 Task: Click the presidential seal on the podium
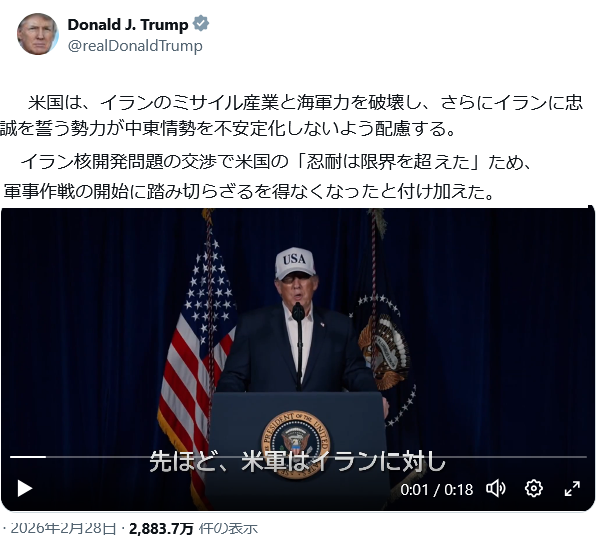pyautogui.click(x=295, y=442)
